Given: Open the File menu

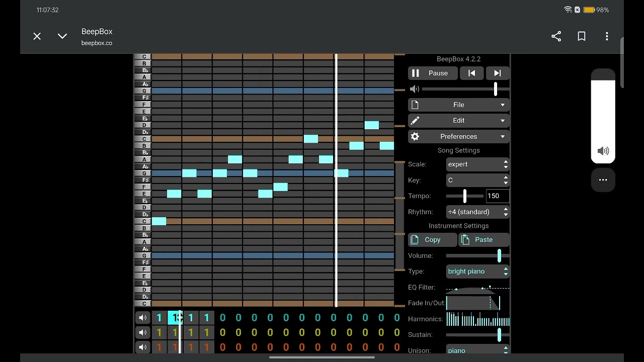Looking at the screenshot, I should (459, 105).
